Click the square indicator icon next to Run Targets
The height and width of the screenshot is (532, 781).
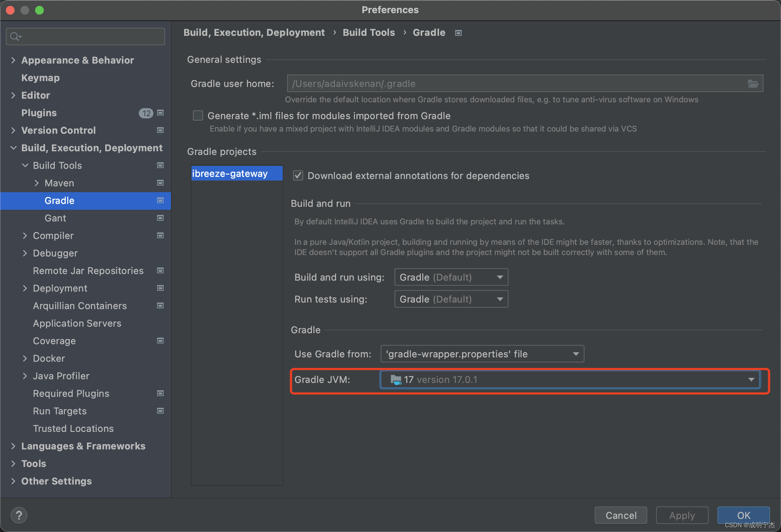coord(160,411)
